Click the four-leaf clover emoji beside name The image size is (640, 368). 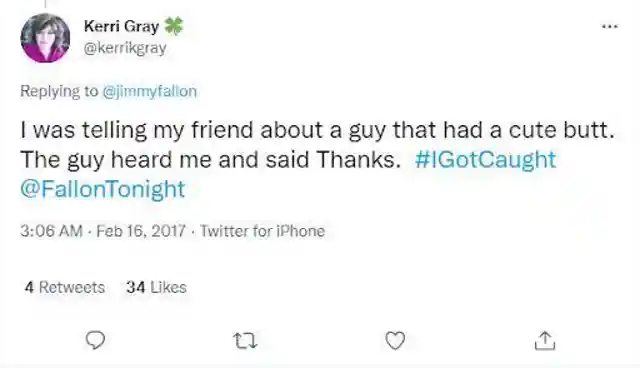coord(173,27)
